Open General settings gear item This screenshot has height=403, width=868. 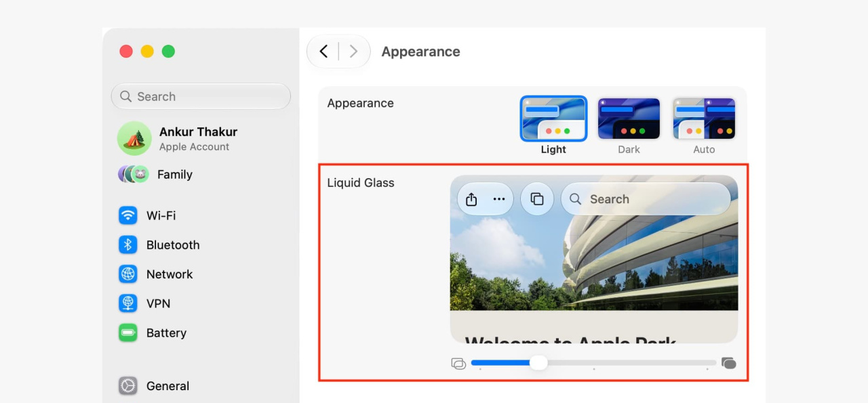154,386
